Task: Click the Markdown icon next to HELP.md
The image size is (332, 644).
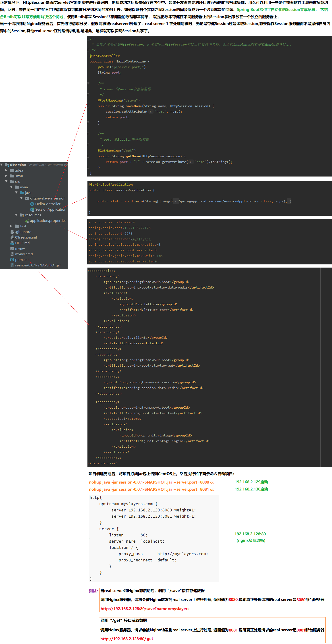Action: coord(12,243)
